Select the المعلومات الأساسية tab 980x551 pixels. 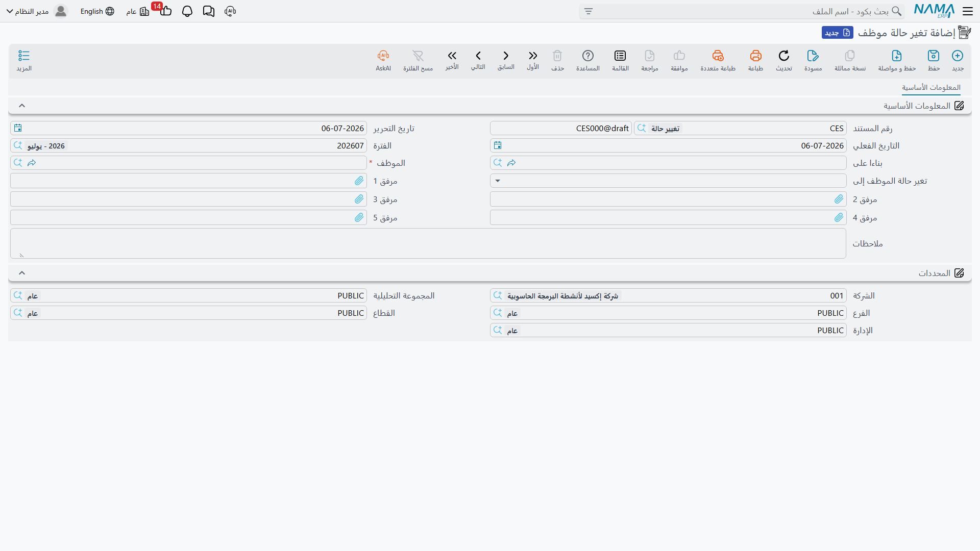coord(931,88)
